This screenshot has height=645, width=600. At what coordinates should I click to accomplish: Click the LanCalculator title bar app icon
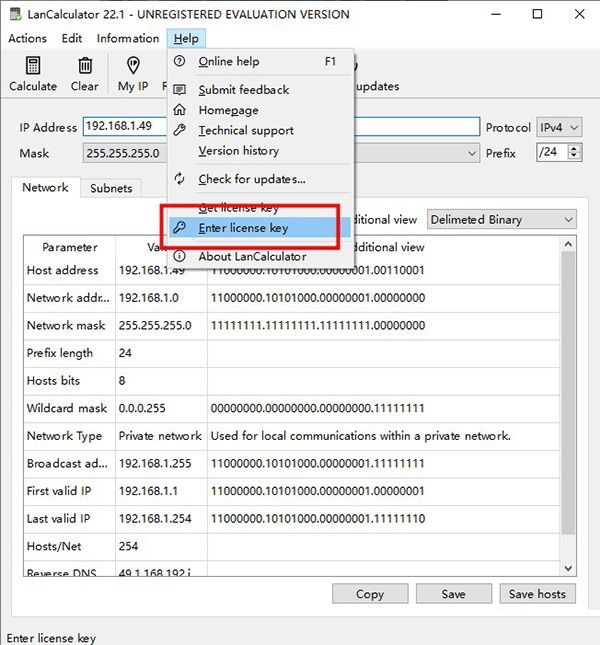click(x=15, y=14)
